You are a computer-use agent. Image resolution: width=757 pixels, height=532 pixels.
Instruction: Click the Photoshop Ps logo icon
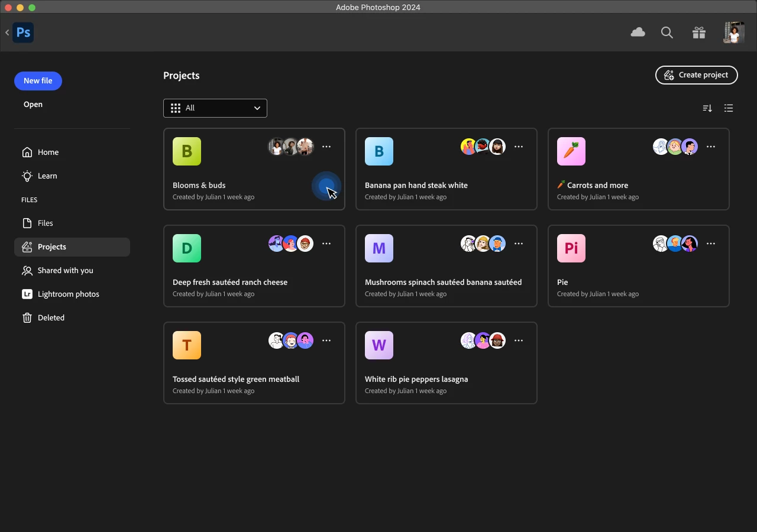tap(24, 33)
